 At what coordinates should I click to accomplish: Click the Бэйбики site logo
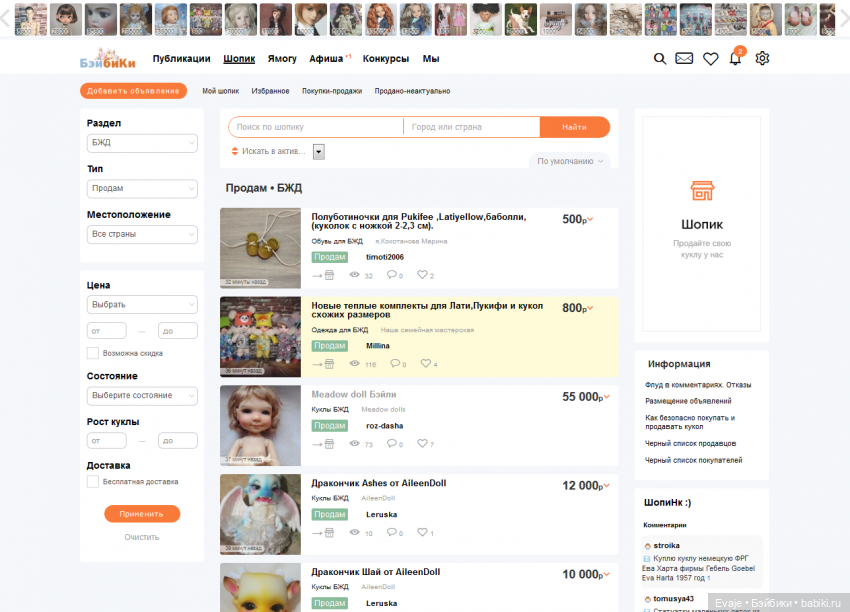coord(105,59)
